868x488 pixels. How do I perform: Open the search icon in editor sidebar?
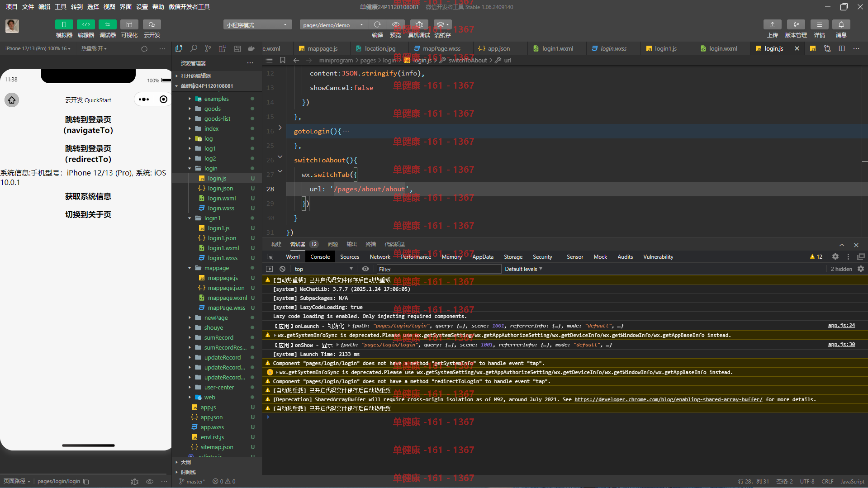194,48
